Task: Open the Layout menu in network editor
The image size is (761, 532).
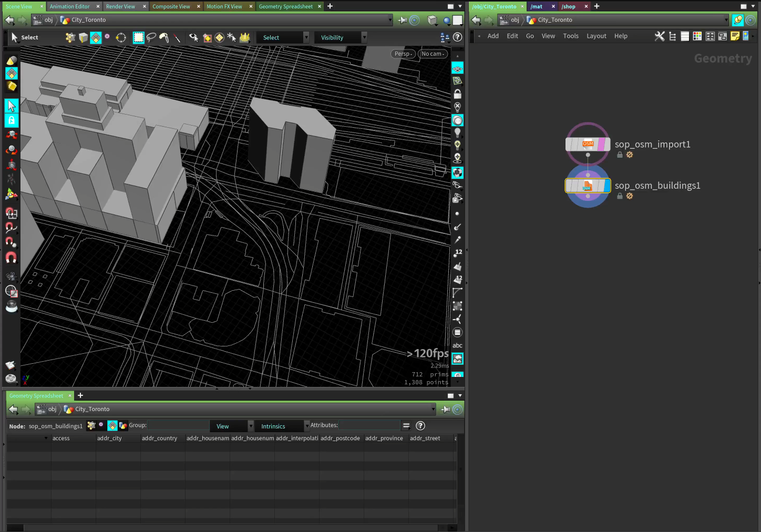Action: coord(596,36)
